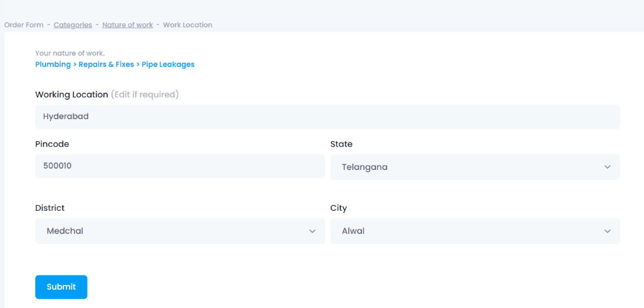644x308 pixels.
Task: Go to Categories breadcrumb link
Action: (x=73, y=24)
